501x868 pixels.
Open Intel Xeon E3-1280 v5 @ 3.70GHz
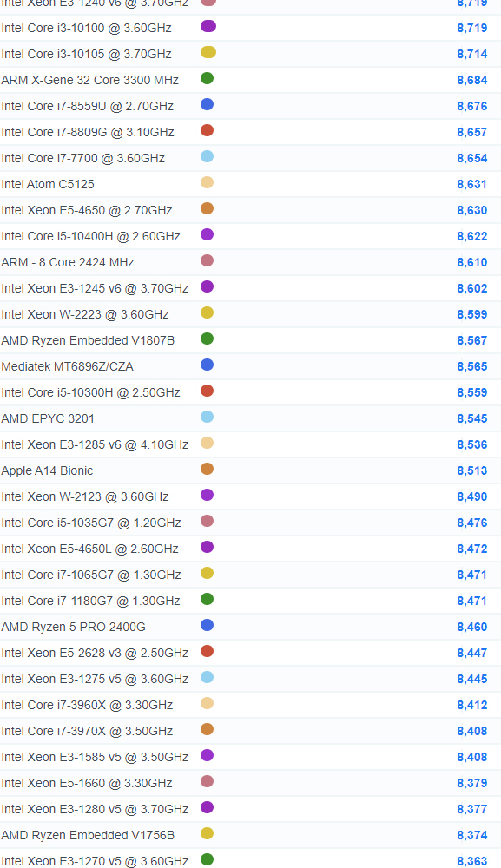click(95, 809)
